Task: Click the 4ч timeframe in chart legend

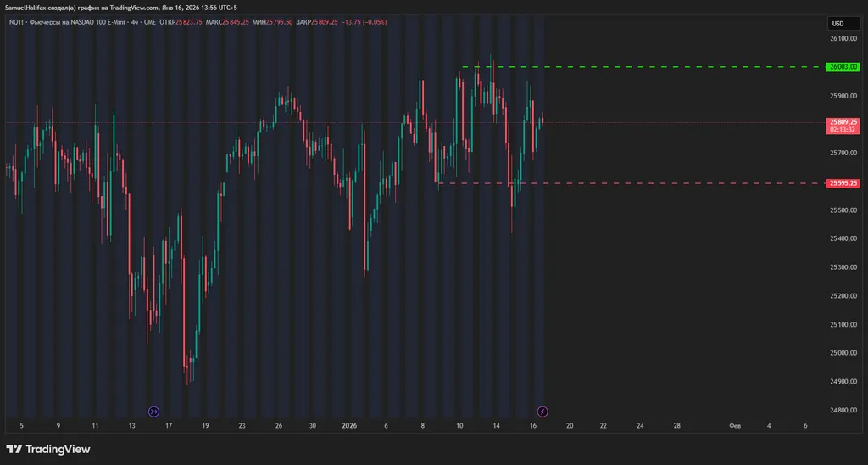Action: (132, 22)
